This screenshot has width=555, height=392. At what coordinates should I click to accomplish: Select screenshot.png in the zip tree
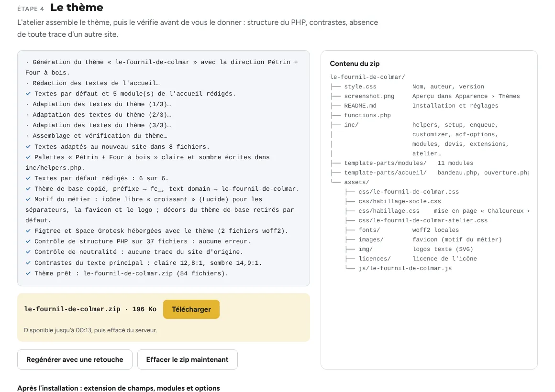(x=369, y=96)
